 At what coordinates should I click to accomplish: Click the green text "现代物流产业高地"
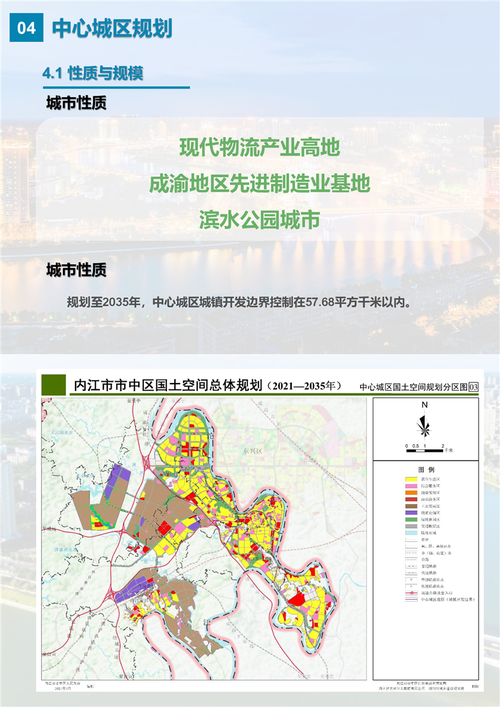(260, 147)
